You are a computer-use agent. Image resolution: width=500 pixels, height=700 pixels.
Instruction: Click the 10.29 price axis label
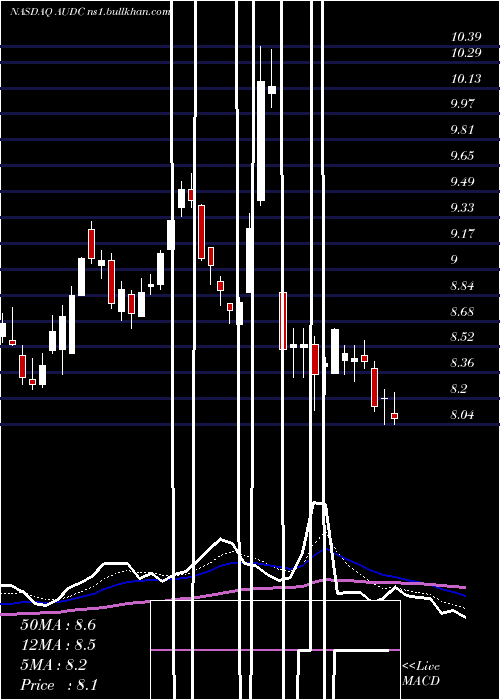point(466,53)
